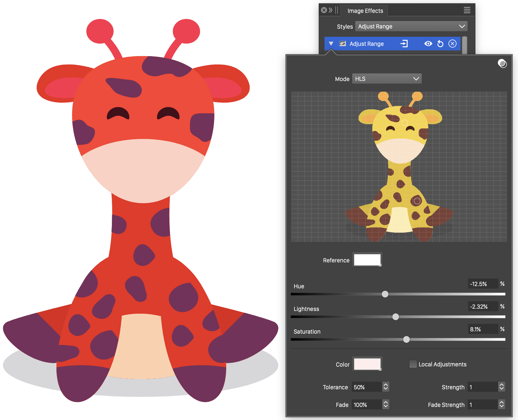
Task: Collapse panel with double chevron icon
Action: (x=331, y=10)
